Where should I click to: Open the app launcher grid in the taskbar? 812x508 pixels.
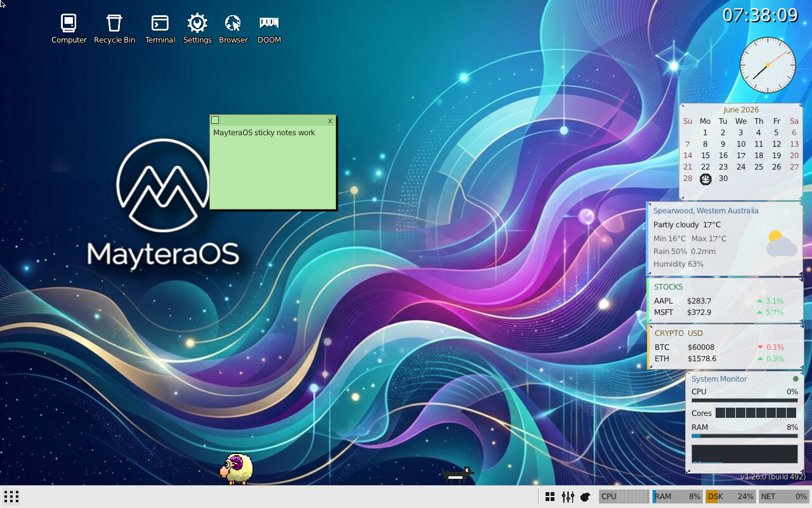coord(11,497)
